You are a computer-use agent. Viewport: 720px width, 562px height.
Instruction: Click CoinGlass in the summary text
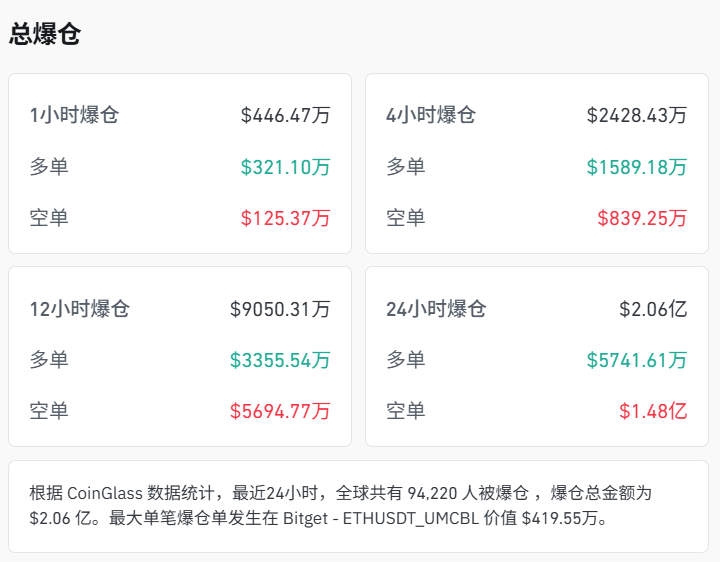(x=105, y=493)
